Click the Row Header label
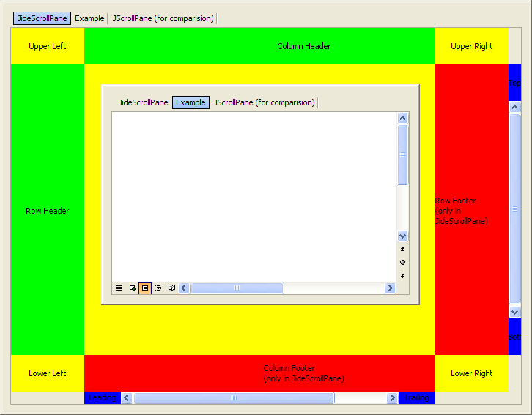 48,211
